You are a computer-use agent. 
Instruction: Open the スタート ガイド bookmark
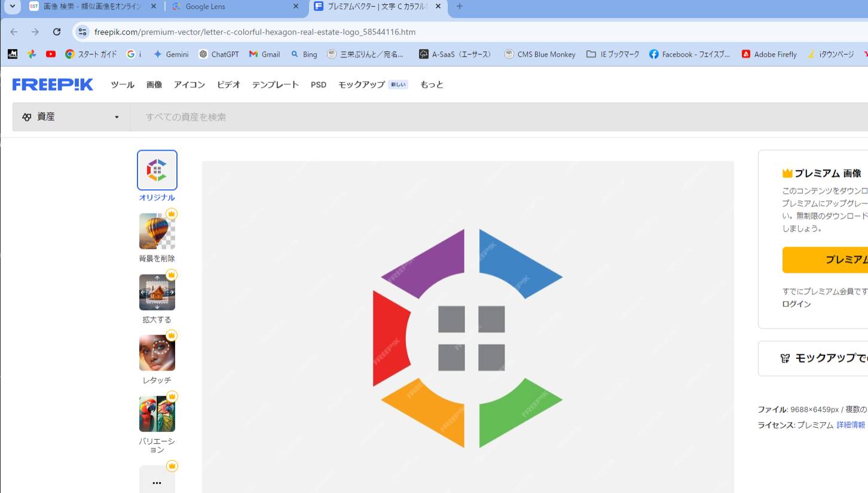91,54
